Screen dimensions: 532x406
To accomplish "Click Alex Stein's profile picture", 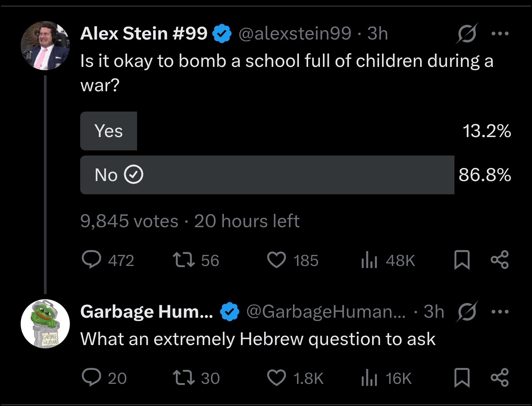I will [x=45, y=45].
